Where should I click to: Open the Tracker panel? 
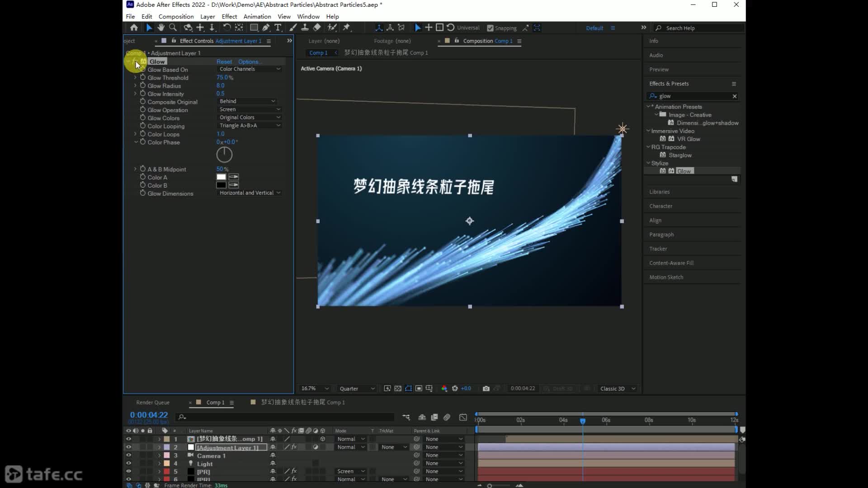tap(658, 249)
